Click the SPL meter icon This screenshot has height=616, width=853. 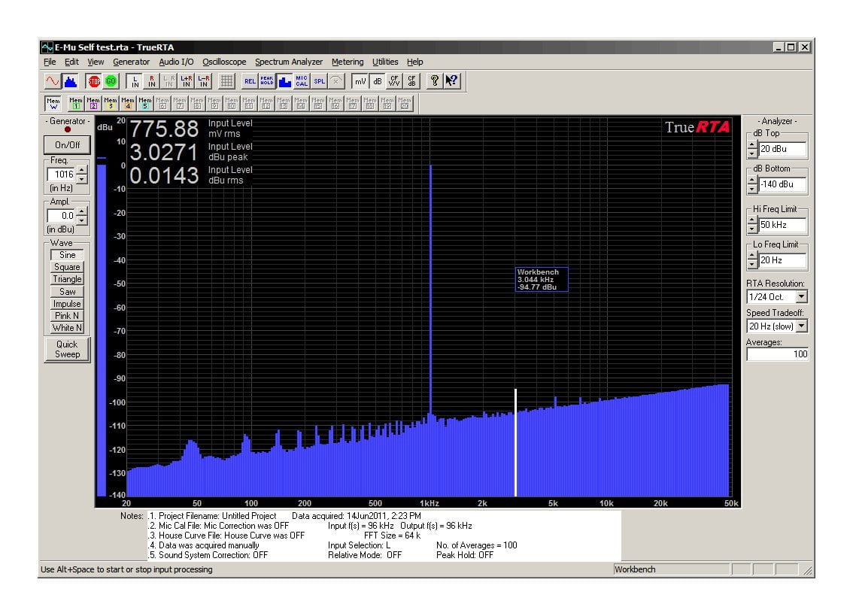click(x=318, y=81)
